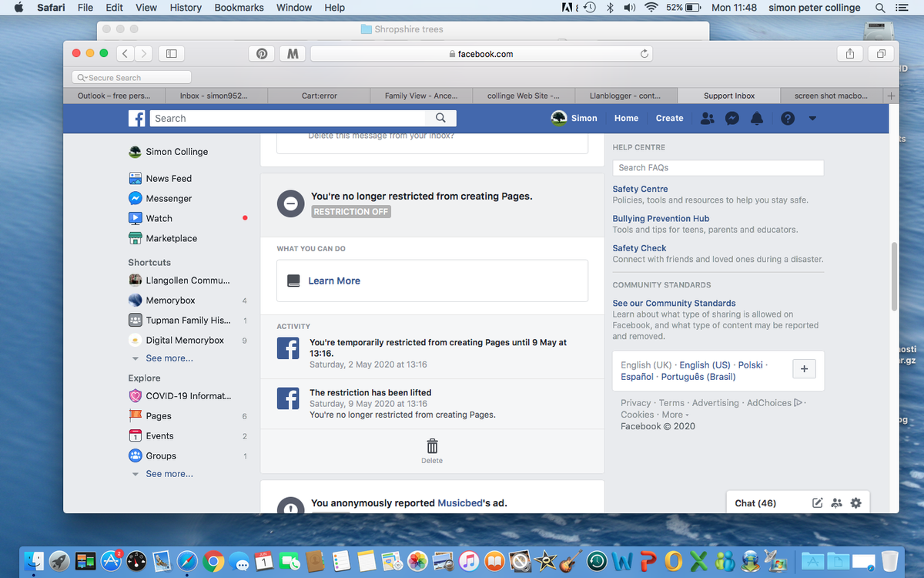Go forward with Safari forward arrow
Image resolution: width=924 pixels, height=578 pixels.
(143, 54)
